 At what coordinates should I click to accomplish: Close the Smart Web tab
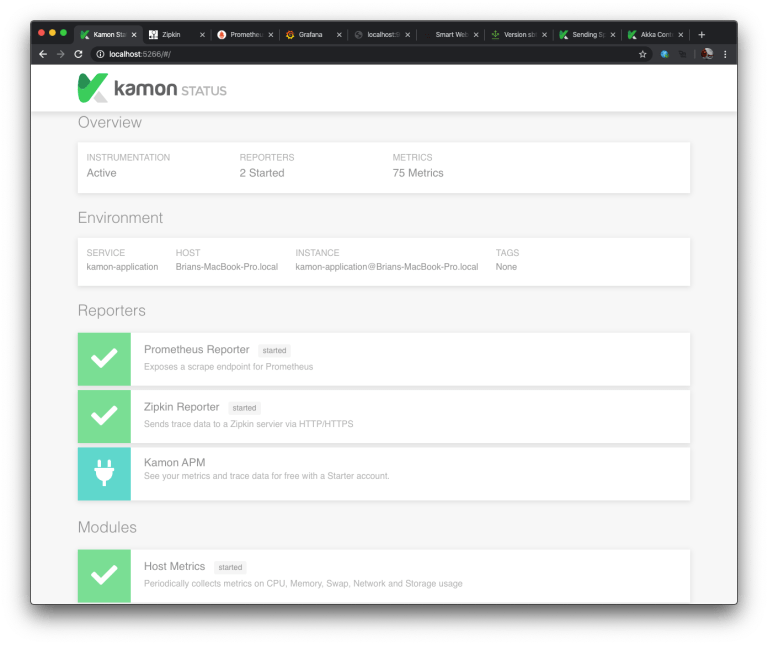pos(476,35)
